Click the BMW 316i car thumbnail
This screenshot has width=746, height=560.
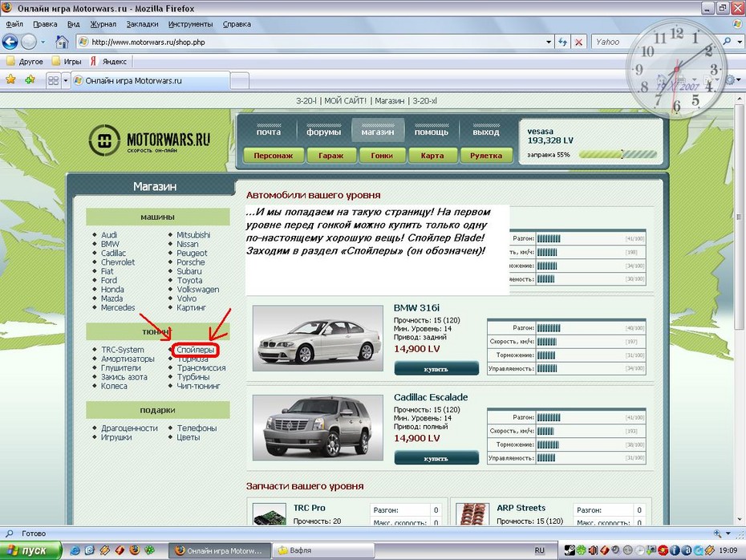pyautogui.click(x=318, y=338)
